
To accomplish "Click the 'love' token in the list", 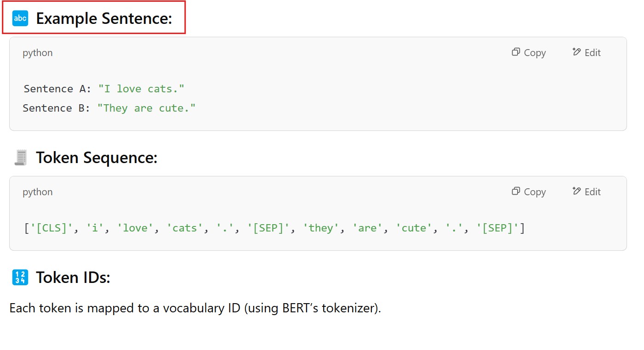I will [x=135, y=228].
